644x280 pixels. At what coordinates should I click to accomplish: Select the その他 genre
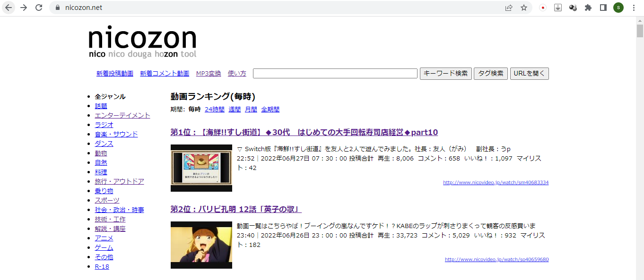[x=104, y=257]
